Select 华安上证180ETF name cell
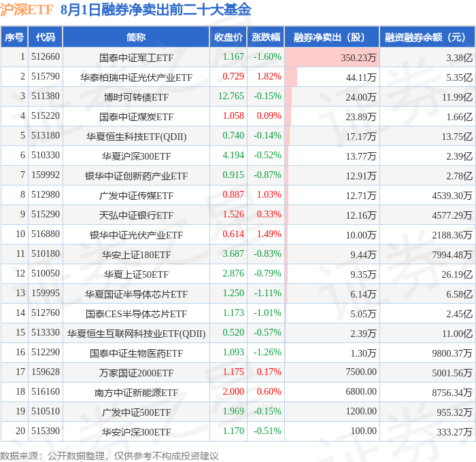Image resolution: width=476 pixels, height=462 pixels. 136,255
